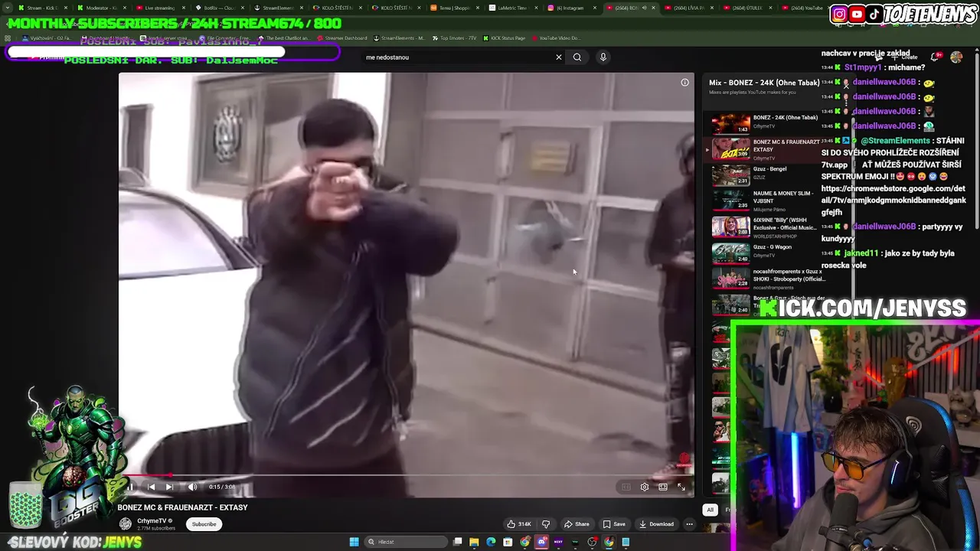
Task: Open File Explorer from the taskbar
Action: [x=474, y=542]
